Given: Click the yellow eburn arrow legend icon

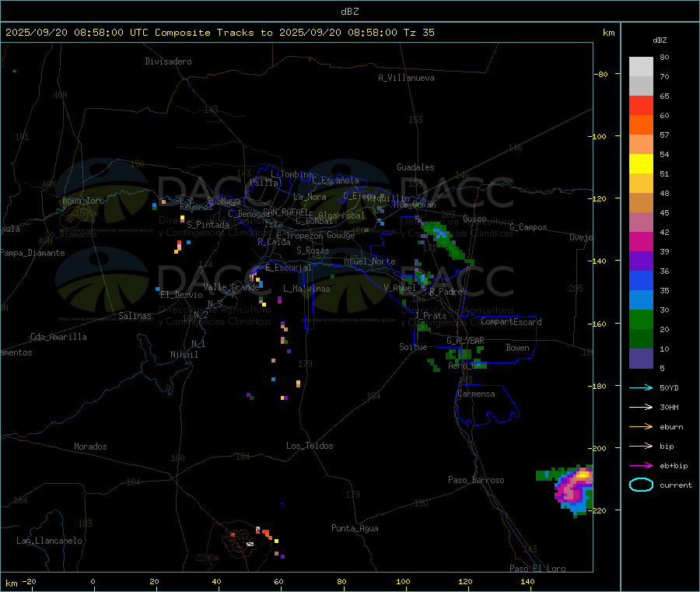Looking at the screenshot, I should click(x=641, y=427).
